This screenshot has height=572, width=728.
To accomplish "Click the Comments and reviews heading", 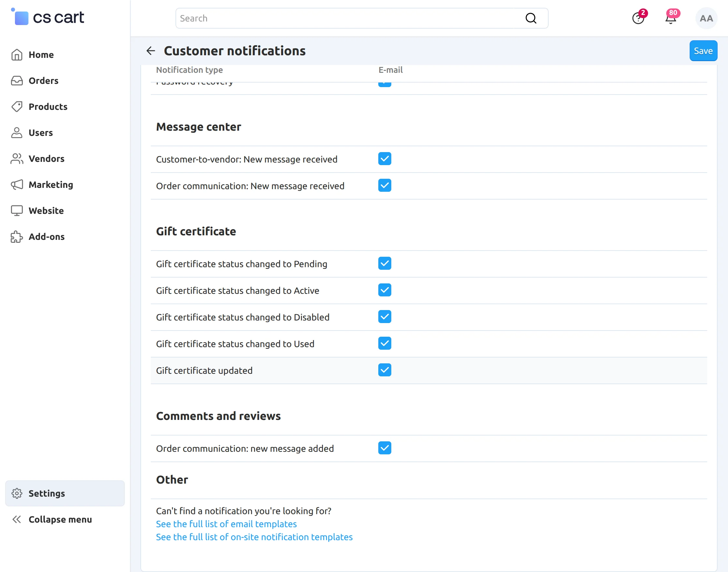I will pyautogui.click(x=218, y=416).
